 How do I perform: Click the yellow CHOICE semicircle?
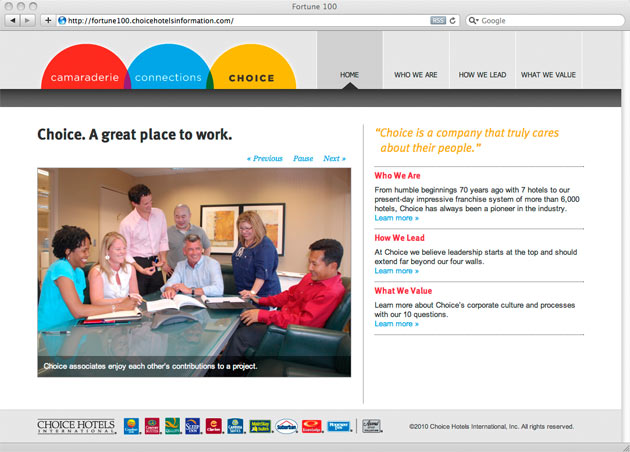(x=253, y=68)
